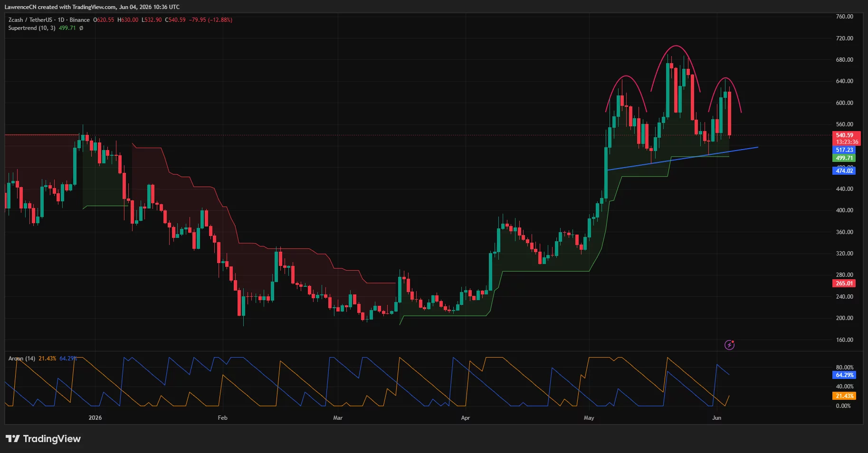Click the 720.00 price axis label
The height and width of the screenshot is (453, 868).
coord(844,38)
